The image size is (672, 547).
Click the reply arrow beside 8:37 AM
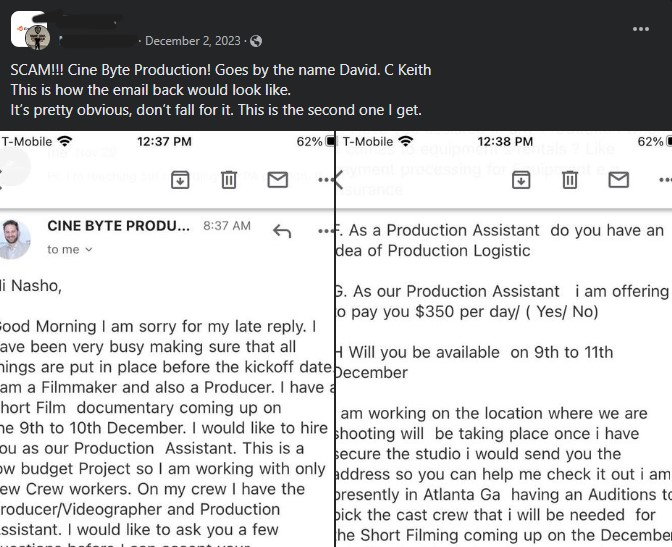(282, 232)
